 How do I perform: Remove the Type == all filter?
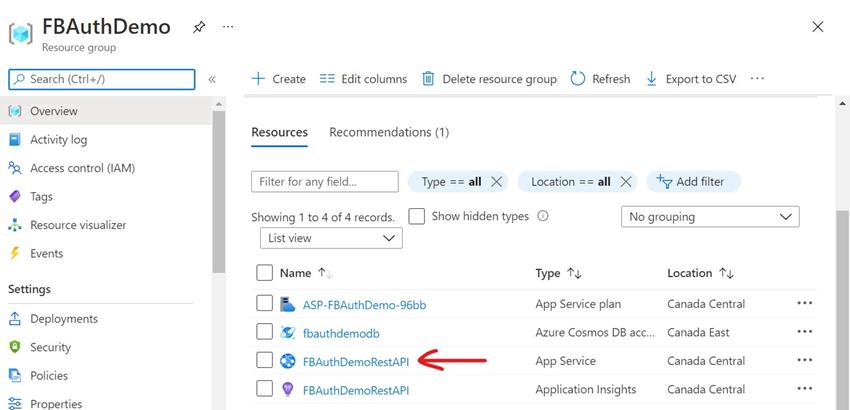(496, 182)
